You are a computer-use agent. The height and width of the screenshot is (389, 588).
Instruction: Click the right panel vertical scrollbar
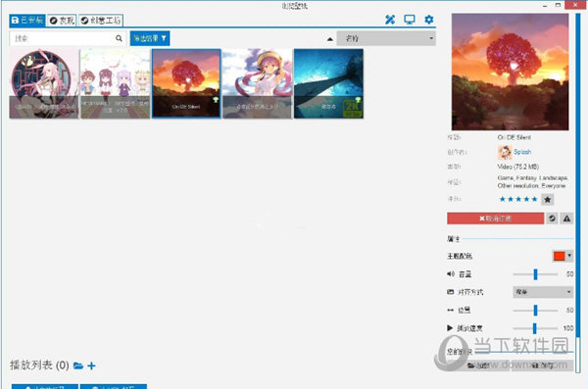(x=578, y=193)
